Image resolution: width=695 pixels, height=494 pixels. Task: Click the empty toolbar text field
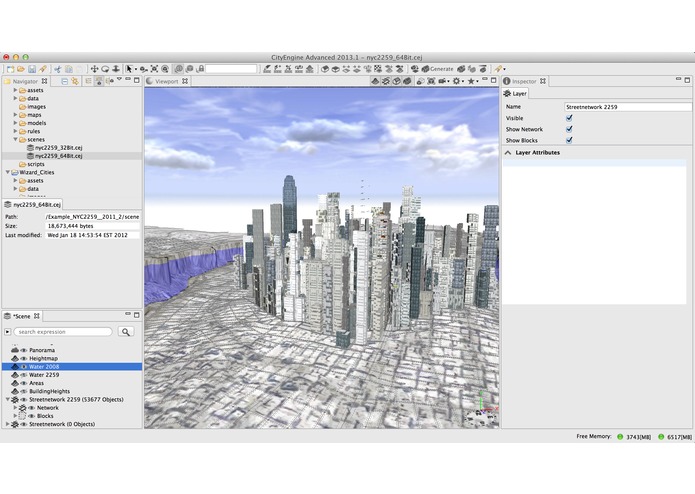pos(231,69)
